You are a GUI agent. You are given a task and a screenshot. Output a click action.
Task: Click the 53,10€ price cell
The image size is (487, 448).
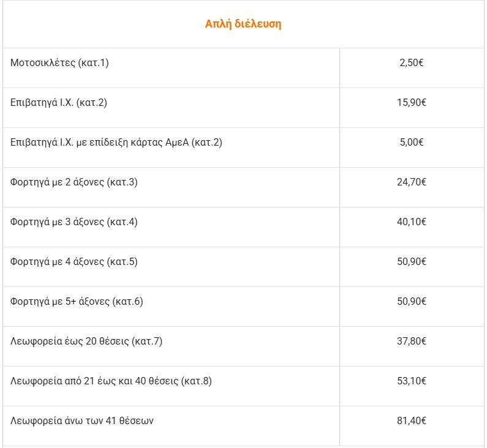point(411,381)
